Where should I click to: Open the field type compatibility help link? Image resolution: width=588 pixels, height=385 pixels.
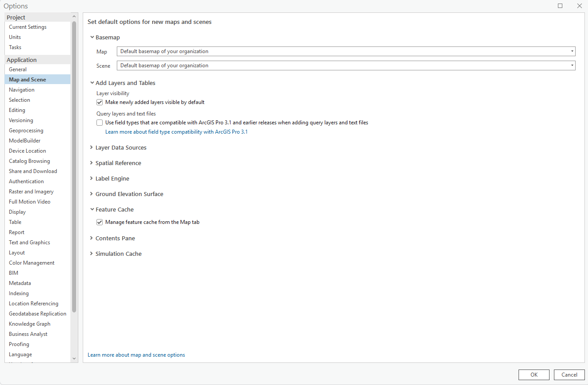pos(176,131)
